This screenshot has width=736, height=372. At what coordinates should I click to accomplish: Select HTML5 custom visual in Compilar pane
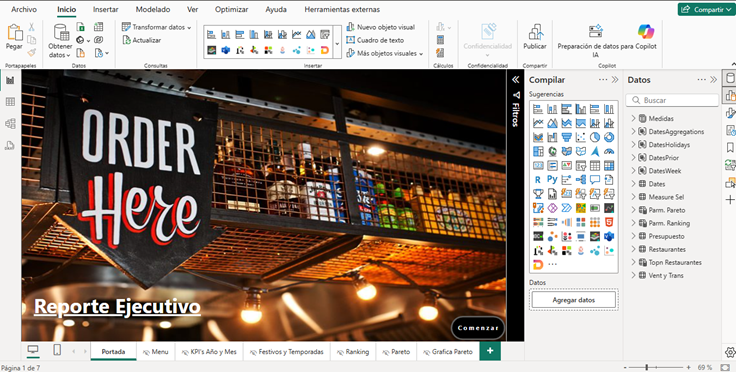(x=609, y=222)
